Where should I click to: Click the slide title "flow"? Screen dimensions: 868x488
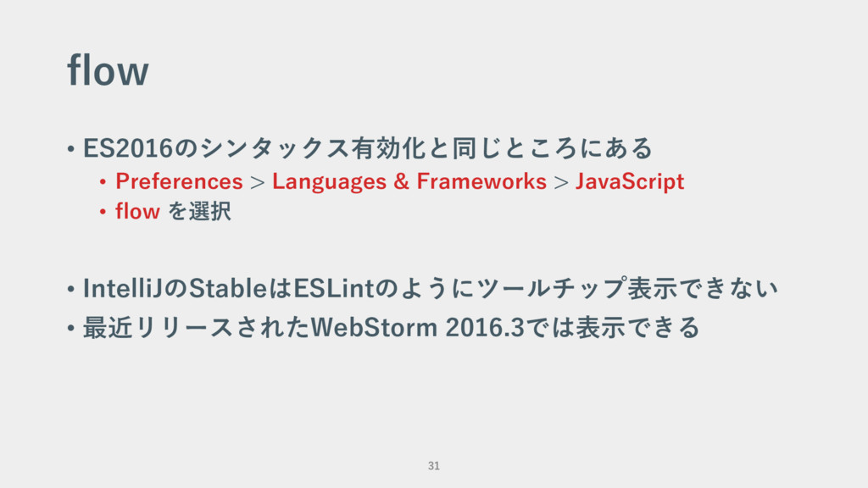tap(108, 69)
